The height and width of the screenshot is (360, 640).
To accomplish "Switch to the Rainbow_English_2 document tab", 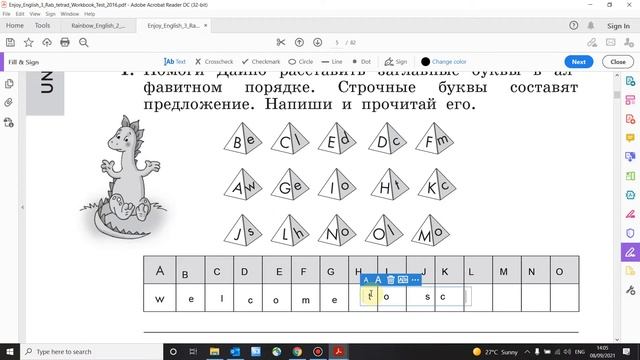I will point(98,25).
